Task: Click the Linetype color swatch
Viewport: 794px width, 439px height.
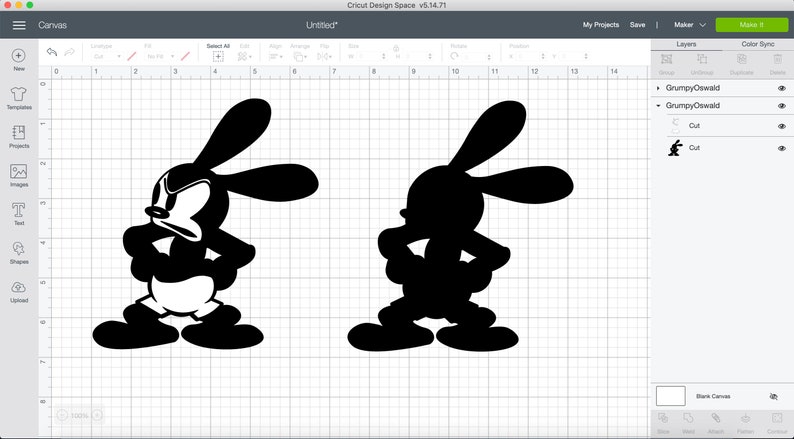Action: [x=132, y=56]
